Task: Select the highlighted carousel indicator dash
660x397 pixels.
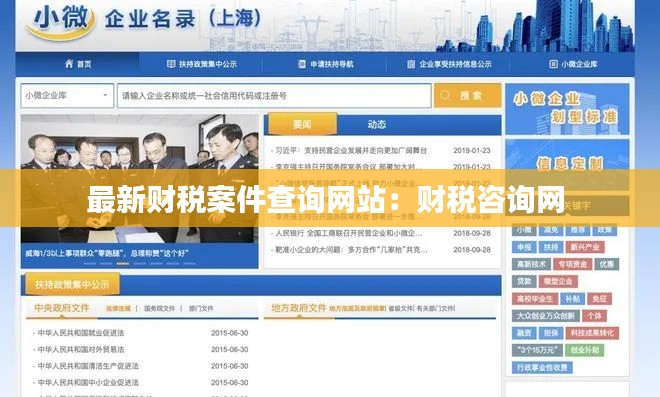Action: pyautogui.click(x=122, y=264)
